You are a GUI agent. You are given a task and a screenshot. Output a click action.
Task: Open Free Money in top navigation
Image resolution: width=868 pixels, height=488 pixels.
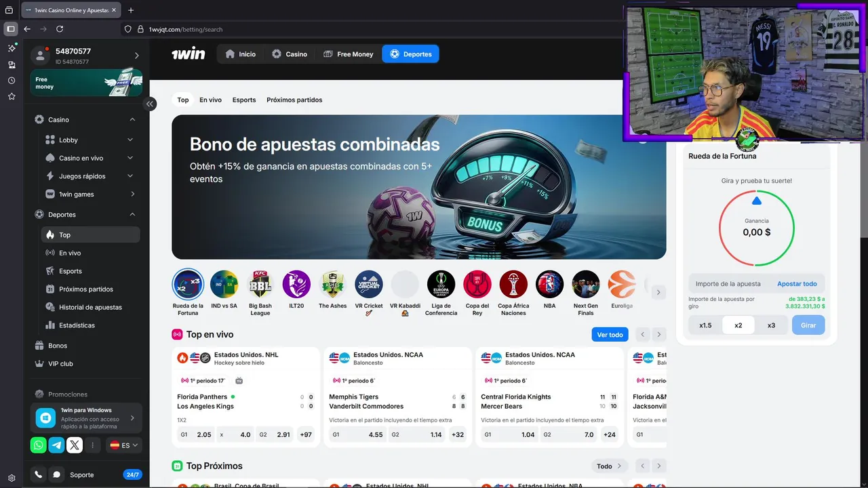tap(348, 54)
